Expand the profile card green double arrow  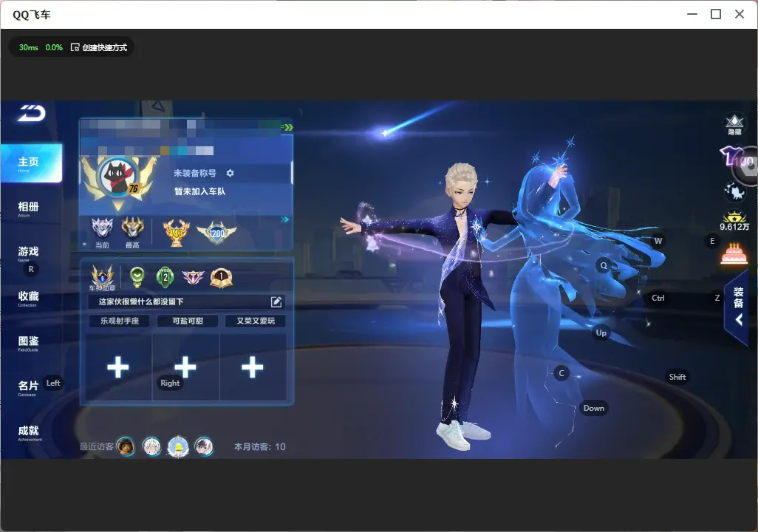pos(287,127)
